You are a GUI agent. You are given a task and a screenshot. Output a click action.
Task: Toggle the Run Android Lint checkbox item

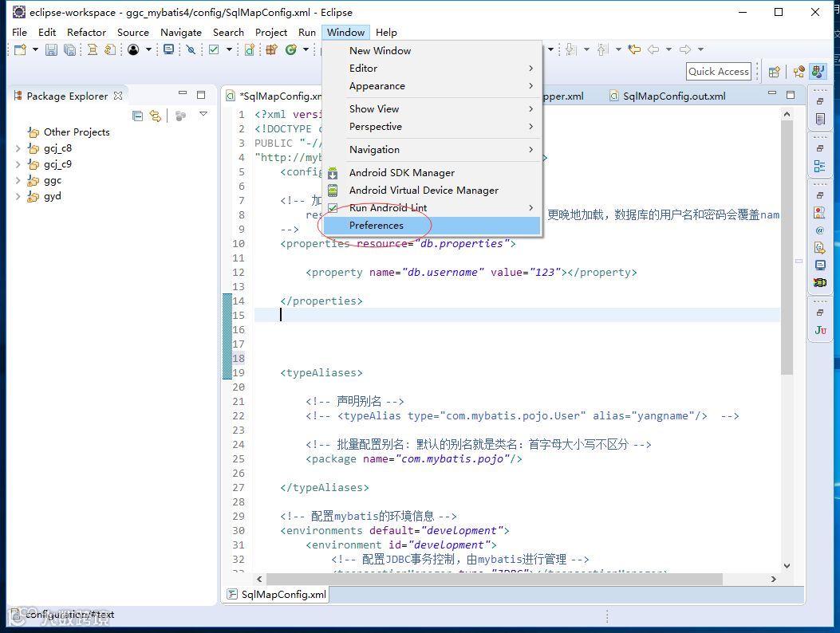coord(388,208)
